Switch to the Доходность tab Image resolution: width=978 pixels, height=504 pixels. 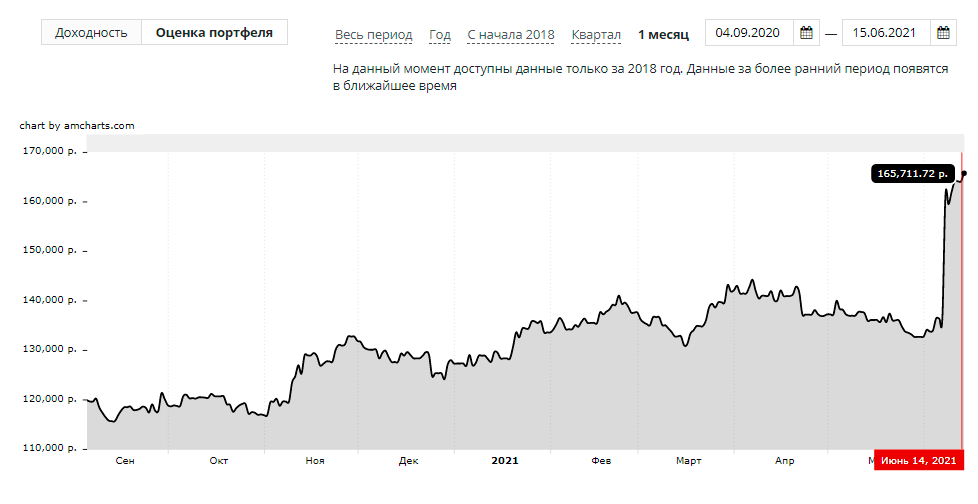click(x=91, y=32)
